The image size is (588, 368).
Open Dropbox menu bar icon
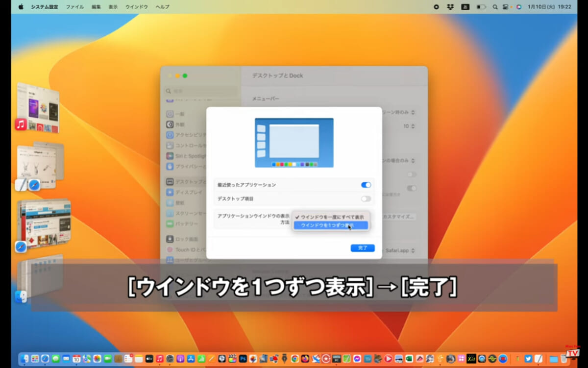coord(450,7)
